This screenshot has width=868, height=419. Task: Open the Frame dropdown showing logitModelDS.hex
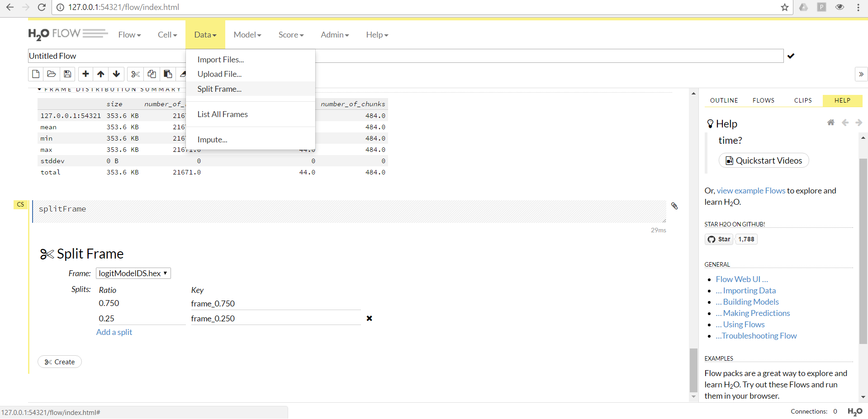[x=133, y=273]
